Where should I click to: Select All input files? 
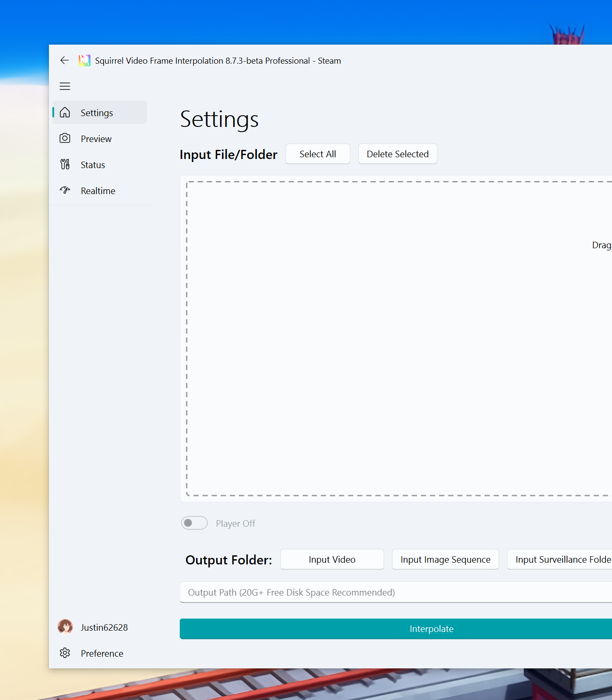[x=318, y=154]
